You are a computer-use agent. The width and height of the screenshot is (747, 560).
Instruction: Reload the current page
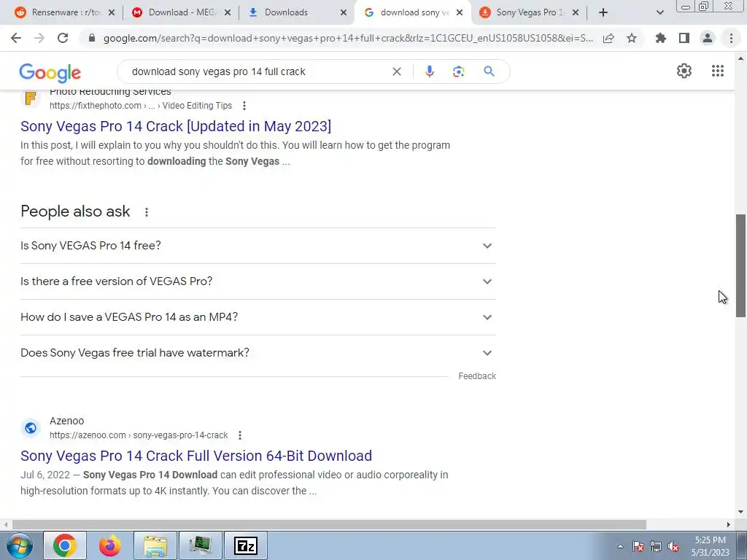(x=63, y=38)
